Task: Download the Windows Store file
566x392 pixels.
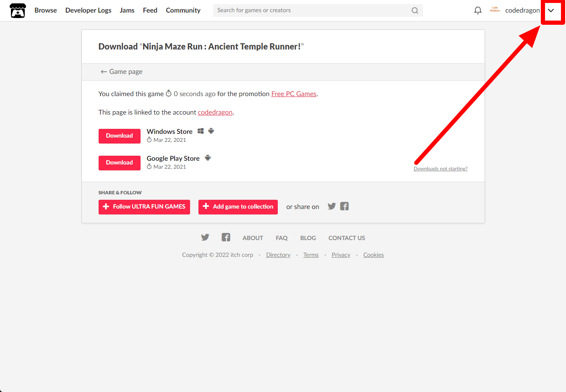Action: (120, 136)
